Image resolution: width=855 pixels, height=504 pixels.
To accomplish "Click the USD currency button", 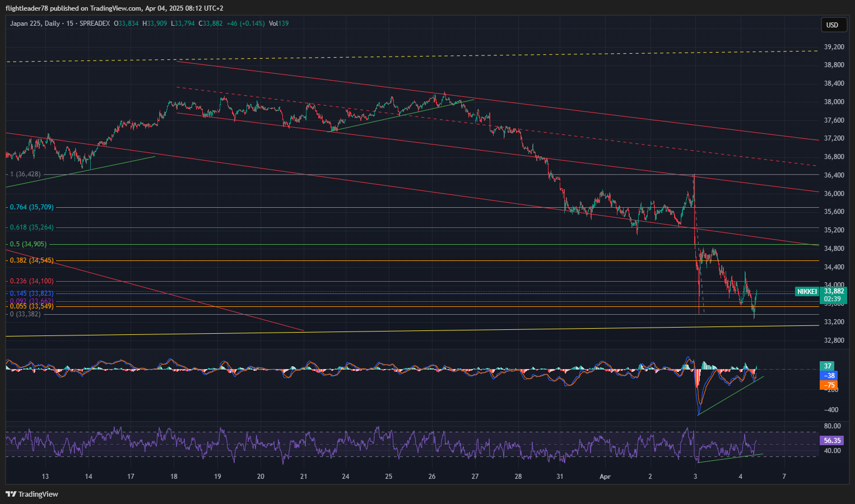I will pos(833,25).
